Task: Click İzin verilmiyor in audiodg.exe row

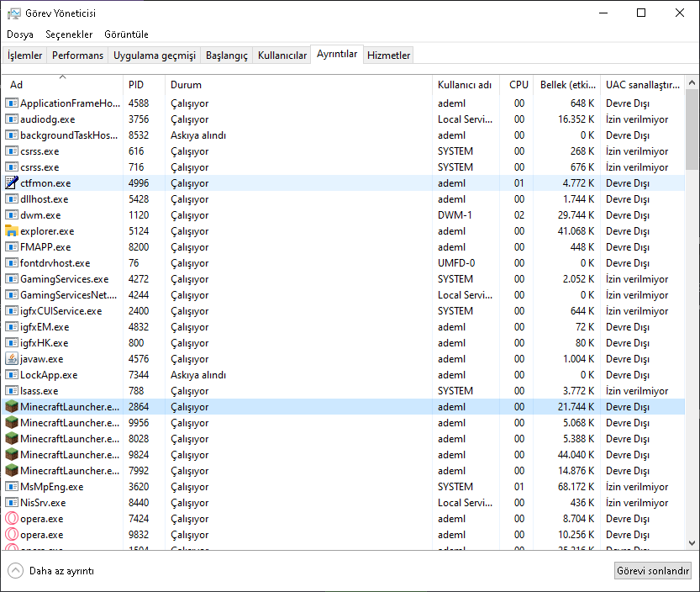Action: click(637, 119)
